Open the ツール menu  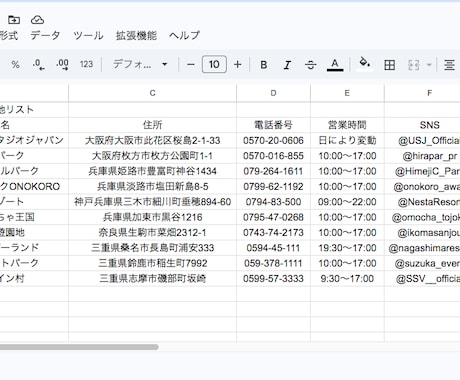pos(88,35)
